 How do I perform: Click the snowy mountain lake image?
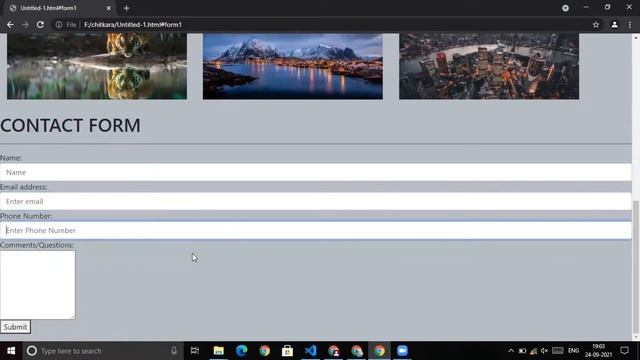pos(293,66)
